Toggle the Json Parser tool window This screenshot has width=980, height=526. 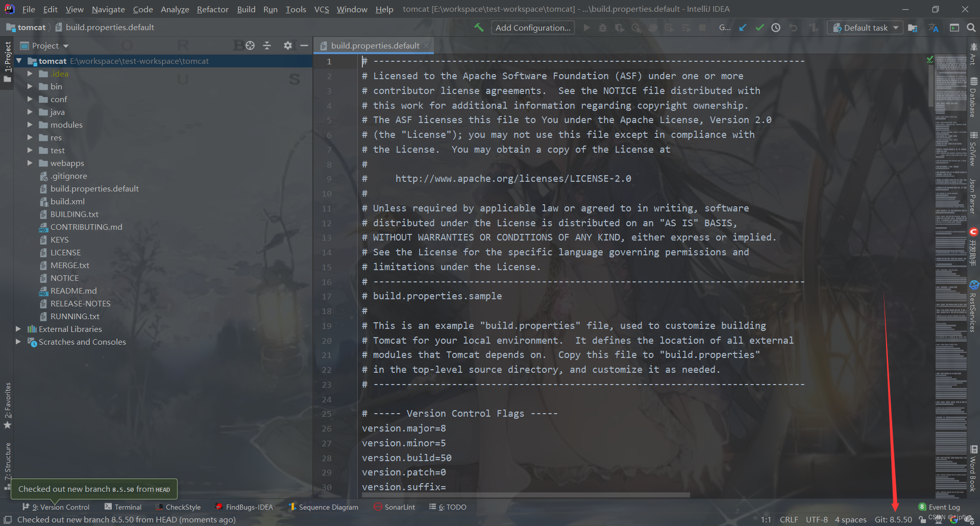[x=973, y=196]
